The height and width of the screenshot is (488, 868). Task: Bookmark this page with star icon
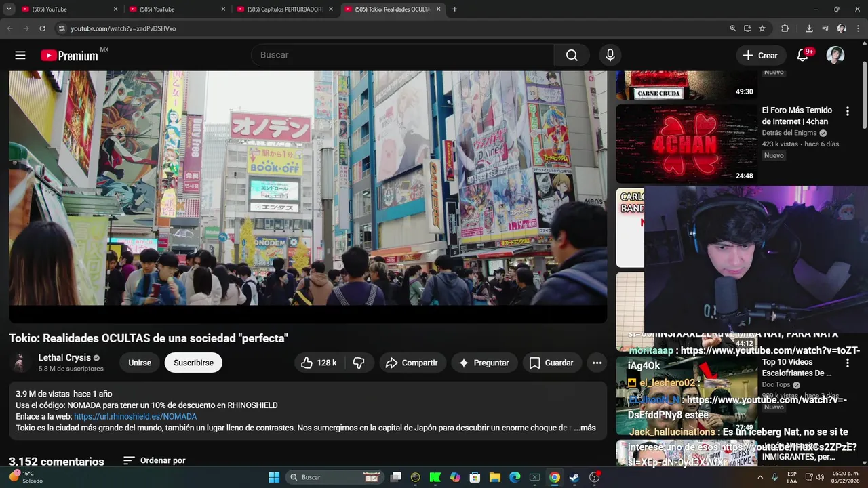pyautogui.click(x=762, y=28)
